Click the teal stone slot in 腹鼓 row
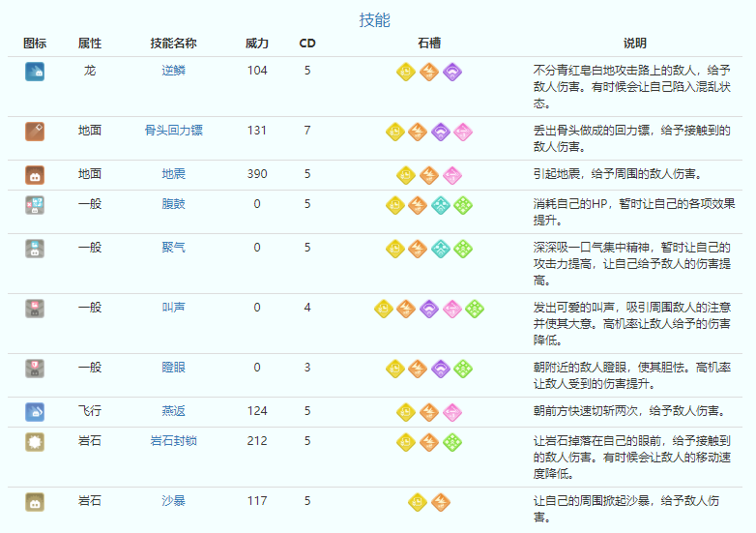 (x=440, y=205)
